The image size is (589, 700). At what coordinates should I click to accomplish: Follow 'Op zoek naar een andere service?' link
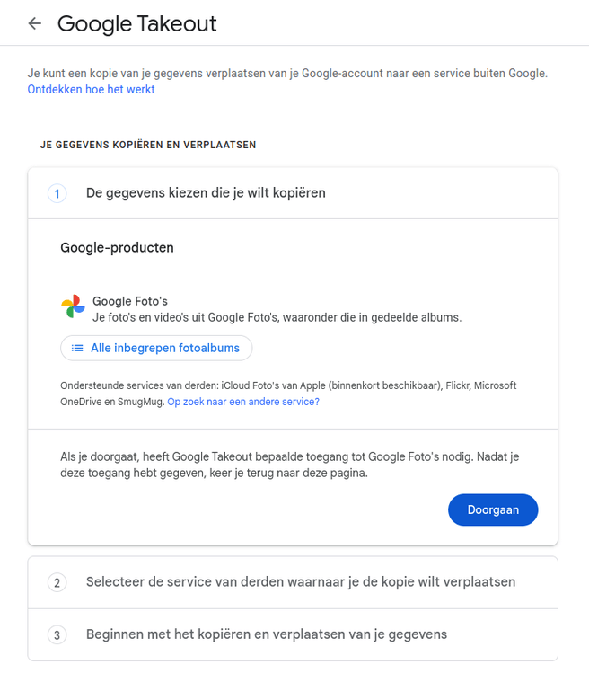[243, 402]
